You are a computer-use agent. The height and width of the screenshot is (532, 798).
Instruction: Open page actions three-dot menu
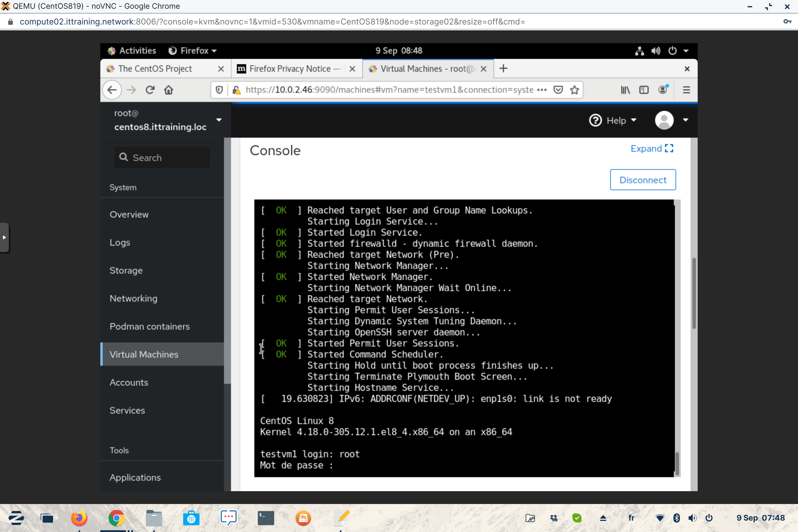coord(542,90)
